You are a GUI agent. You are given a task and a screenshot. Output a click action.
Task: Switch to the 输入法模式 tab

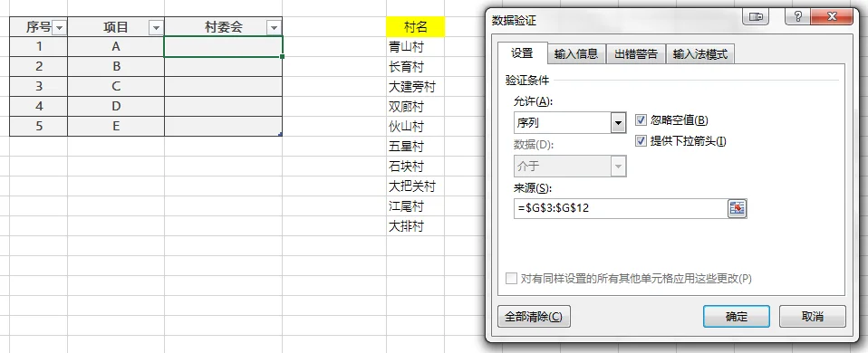(699, 54)
